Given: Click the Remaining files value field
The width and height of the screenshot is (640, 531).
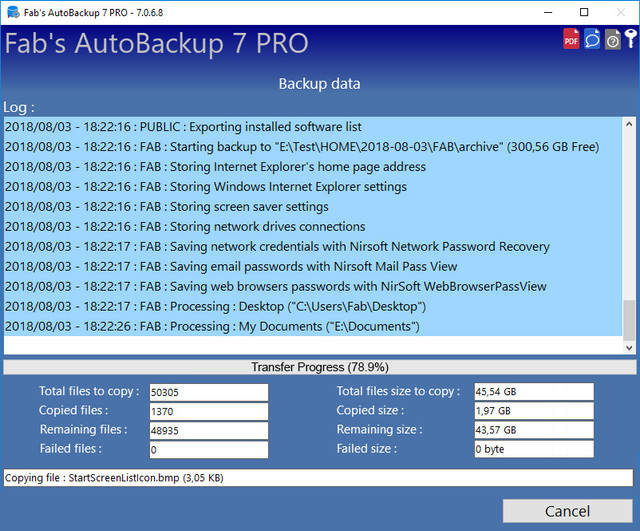Looking at the screenshot, I should coord(209,431).
